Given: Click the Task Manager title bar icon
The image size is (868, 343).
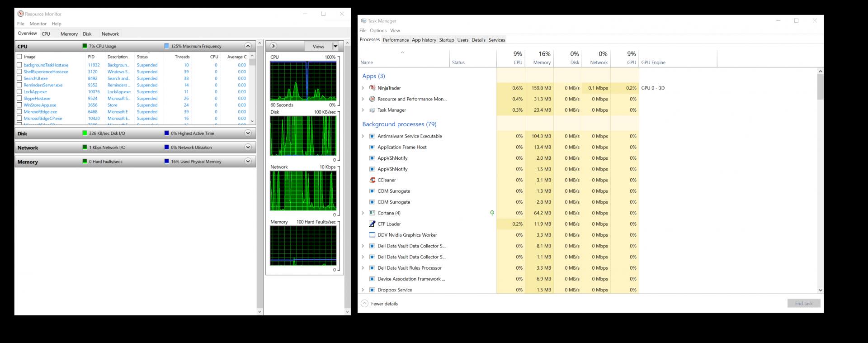Looking at the screenshot, I should (x=363, y=21).
